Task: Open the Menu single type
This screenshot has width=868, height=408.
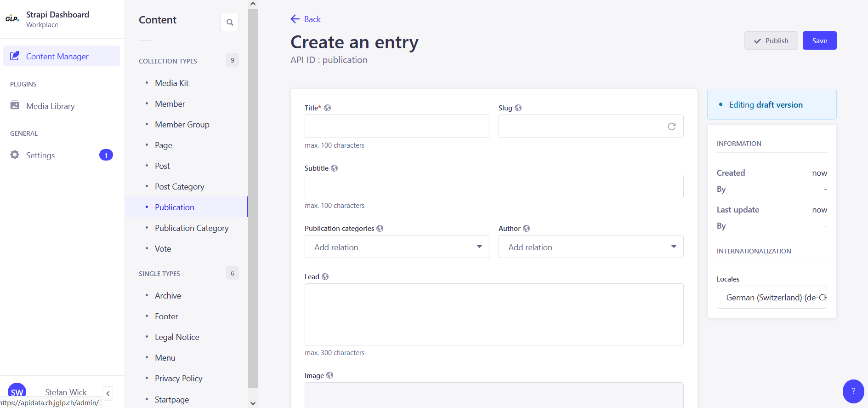Action: (165, 357)
